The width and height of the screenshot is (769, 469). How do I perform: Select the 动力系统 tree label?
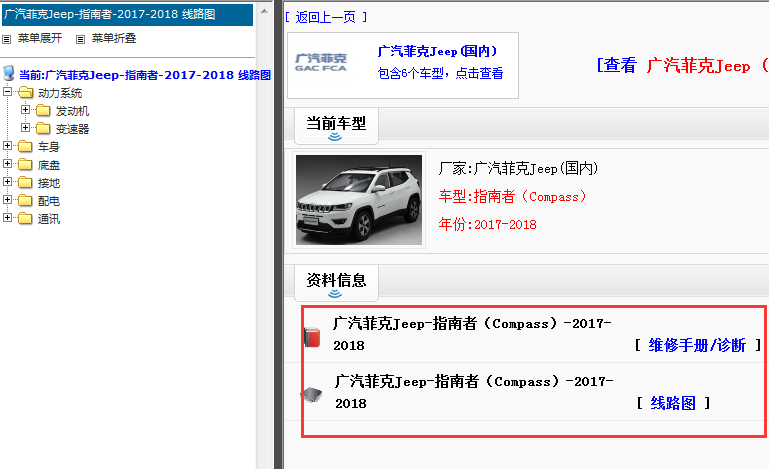click(60, 93)
